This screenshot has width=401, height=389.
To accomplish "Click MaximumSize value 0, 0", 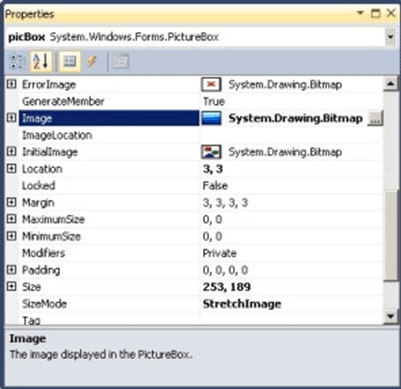I will click(x=212, y=219).
